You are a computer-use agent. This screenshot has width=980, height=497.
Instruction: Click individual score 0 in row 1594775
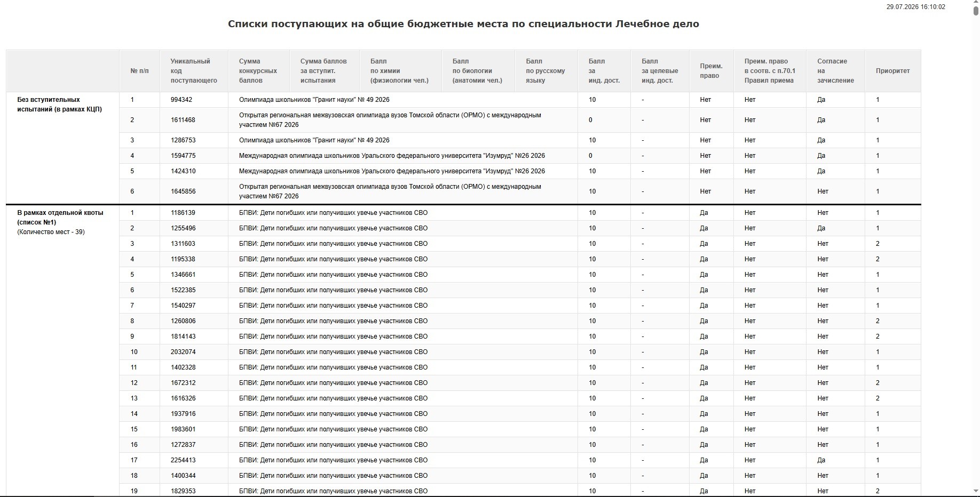590,156
